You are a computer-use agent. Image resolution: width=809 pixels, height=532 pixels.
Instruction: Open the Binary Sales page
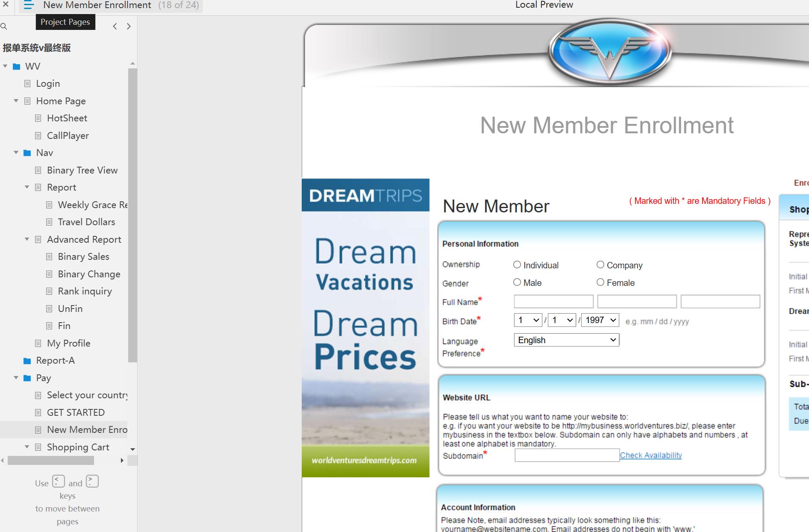83,257
